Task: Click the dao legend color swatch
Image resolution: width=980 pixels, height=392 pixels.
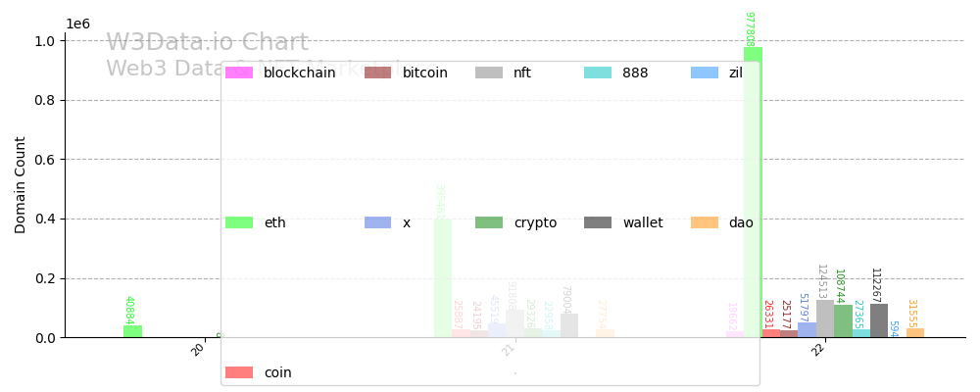Action: coord(705,222)
